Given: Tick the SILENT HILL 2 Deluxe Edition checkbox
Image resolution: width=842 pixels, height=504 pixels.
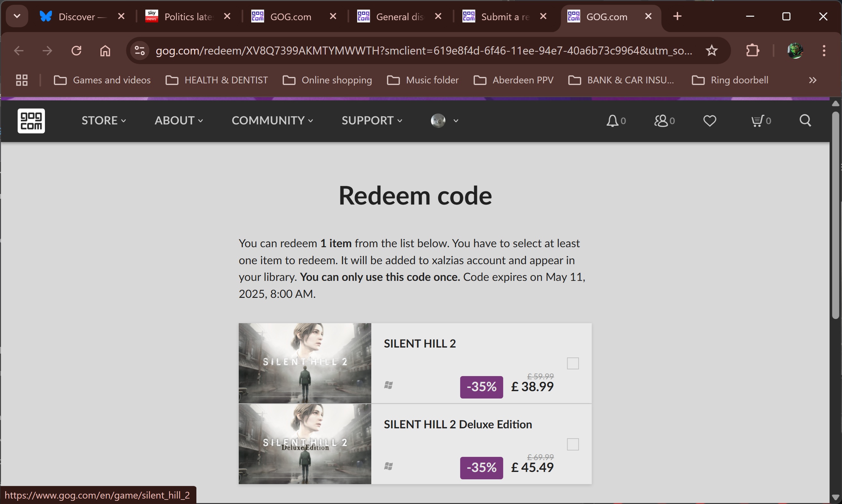Looking at the screenshot, I should click(x=573, y=444).
